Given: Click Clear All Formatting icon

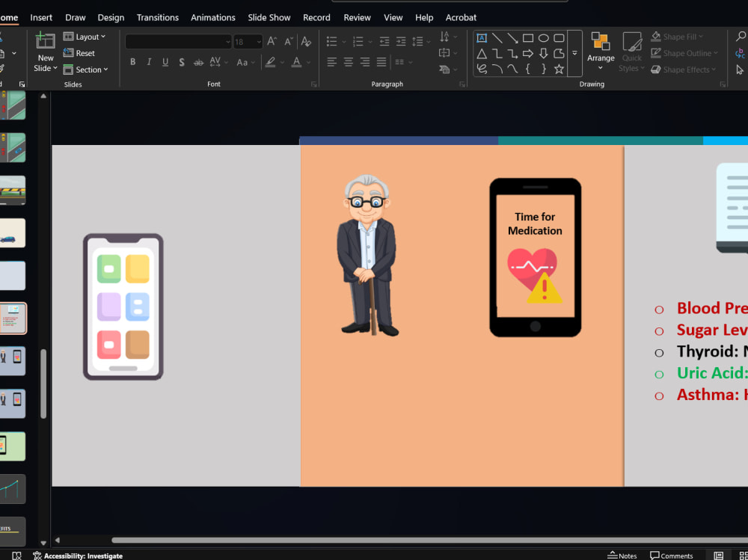Looking at the screenshot, I should tap(306, 42).
